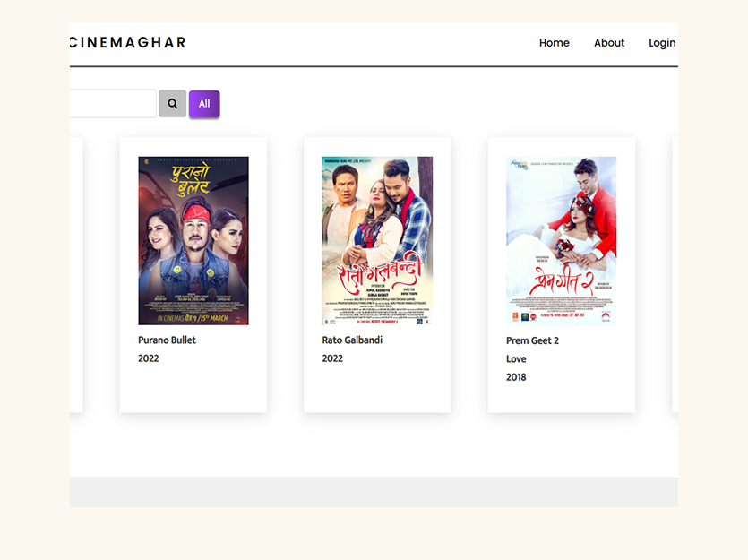Focus the movie search input field
Image resolution: width=748 pixels, height=560 pixels.
click(113, 104)
